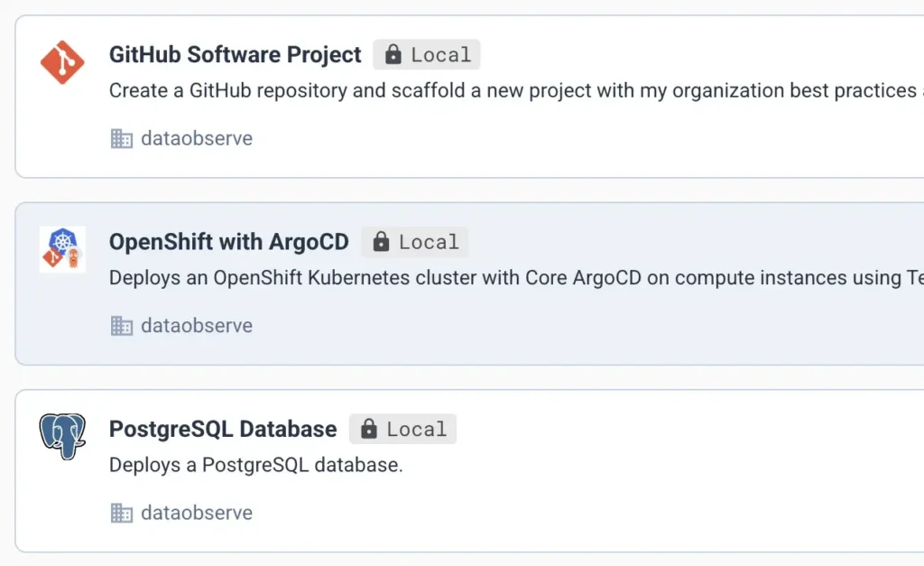Click 'Local' text in PostgreSQL Database badge
924x566 pixels.
pos(417,429)
